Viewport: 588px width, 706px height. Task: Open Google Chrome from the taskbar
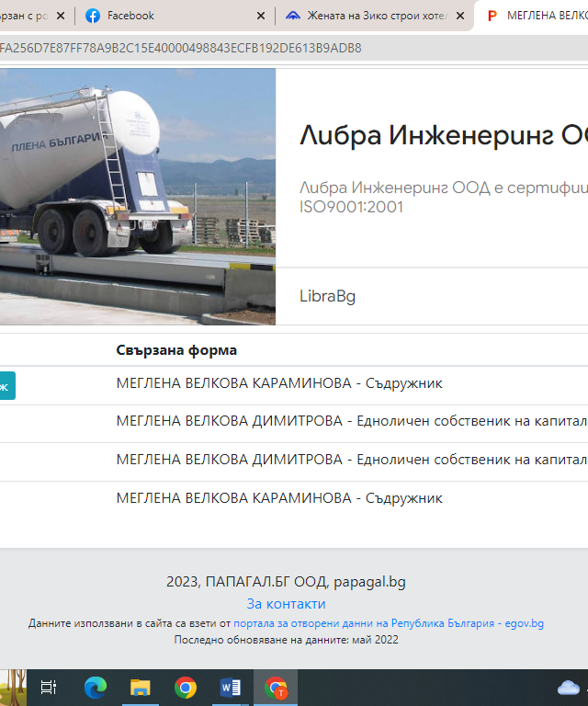[x=186, y=688]
